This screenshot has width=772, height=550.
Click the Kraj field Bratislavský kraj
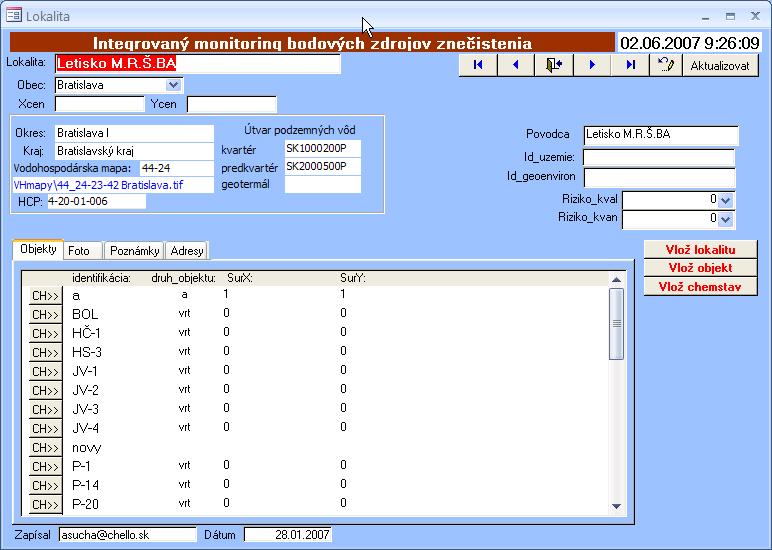point(134,151)
